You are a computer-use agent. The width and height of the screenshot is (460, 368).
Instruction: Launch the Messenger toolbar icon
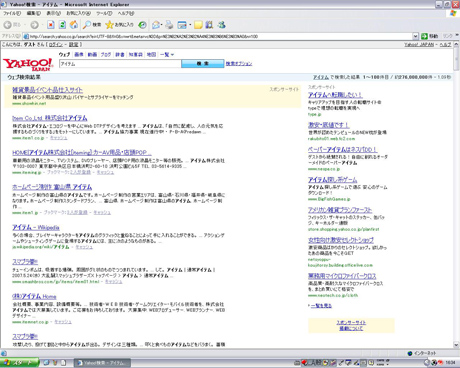(x=222, y=25)
